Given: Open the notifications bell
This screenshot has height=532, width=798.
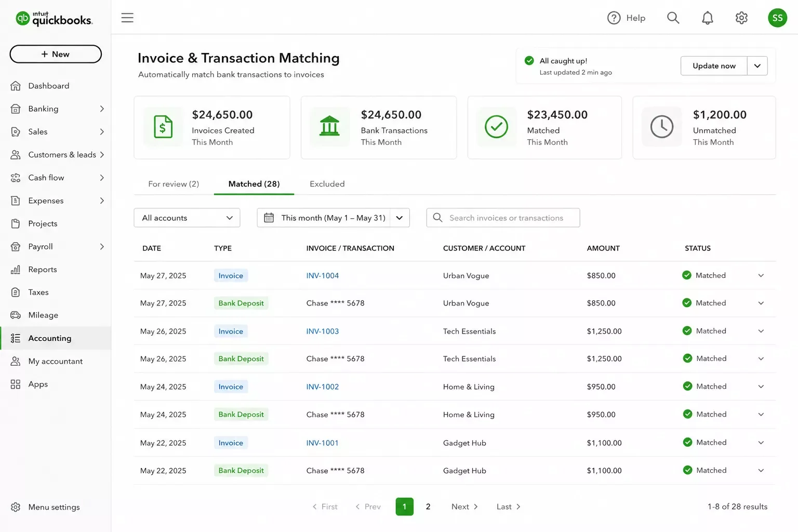Looking at the screenshot, I should [x=707, y=18].
